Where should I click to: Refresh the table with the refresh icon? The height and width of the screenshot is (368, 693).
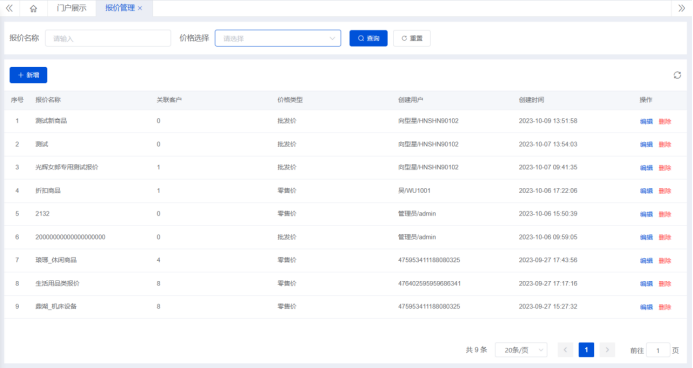677,75
